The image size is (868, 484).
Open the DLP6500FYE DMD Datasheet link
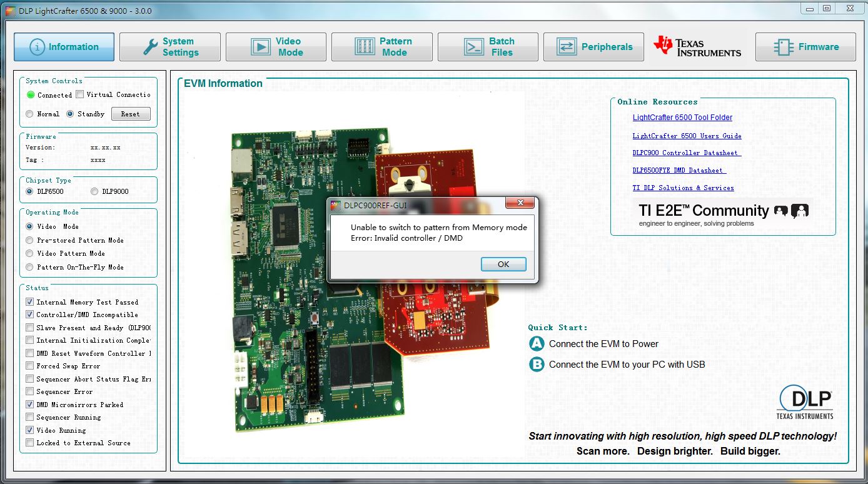pos(679,170)
